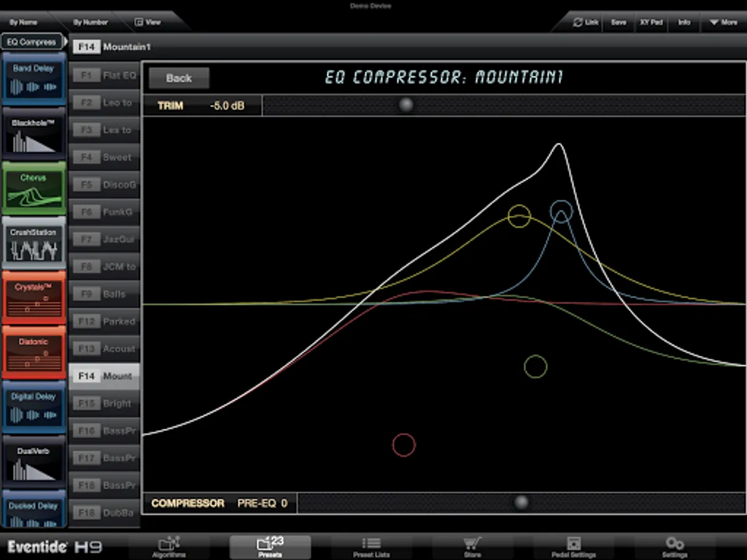Load preset F1 Flat EQ
747x560 pixels.
click(105, 75)
